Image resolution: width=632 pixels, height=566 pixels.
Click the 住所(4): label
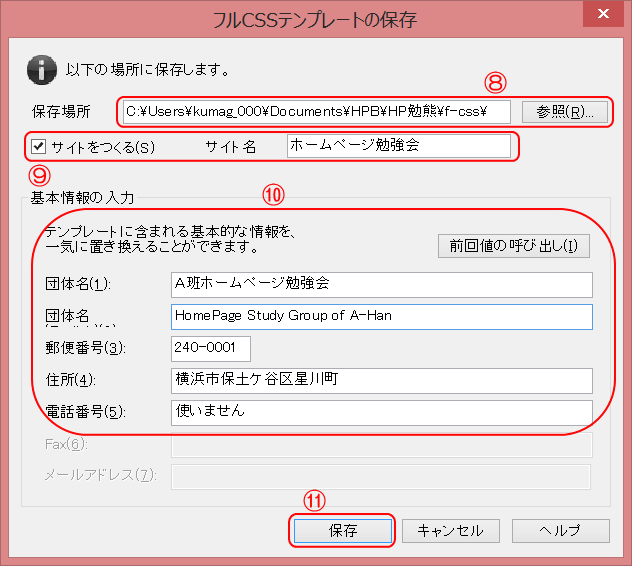71,380
